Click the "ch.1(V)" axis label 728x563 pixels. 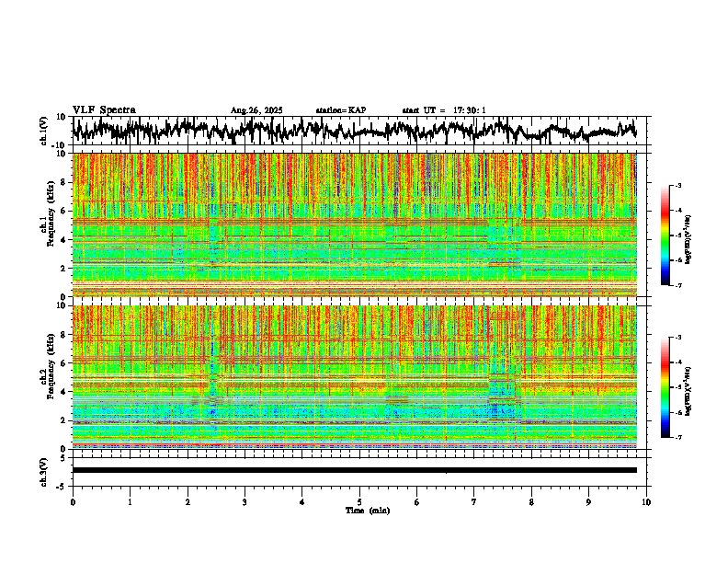(x=44, y=131)
